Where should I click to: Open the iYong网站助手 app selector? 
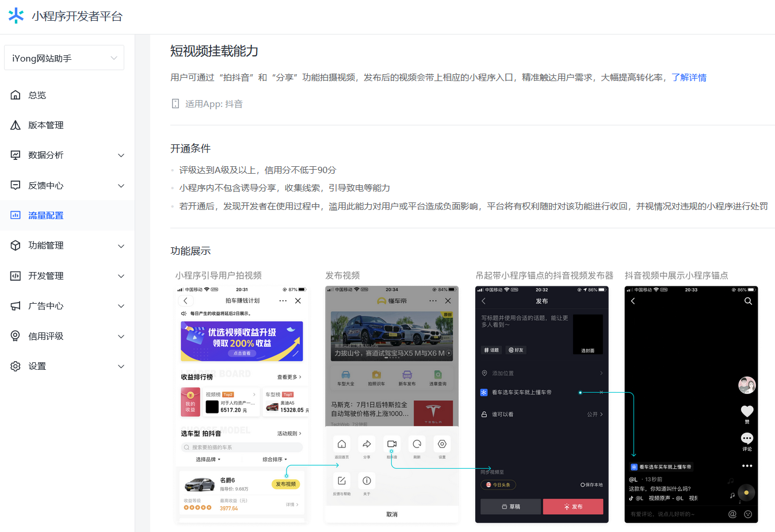[64, 58]
